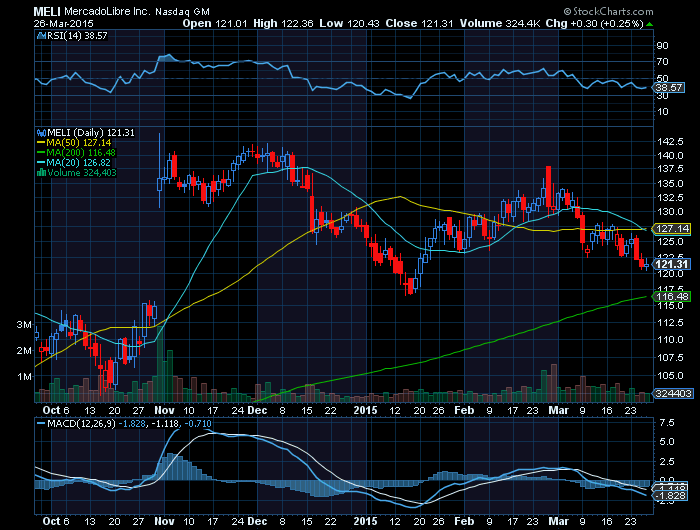Click the MELI ticker symbol in the header
This screenshot has height=530, width=700.
47,12
